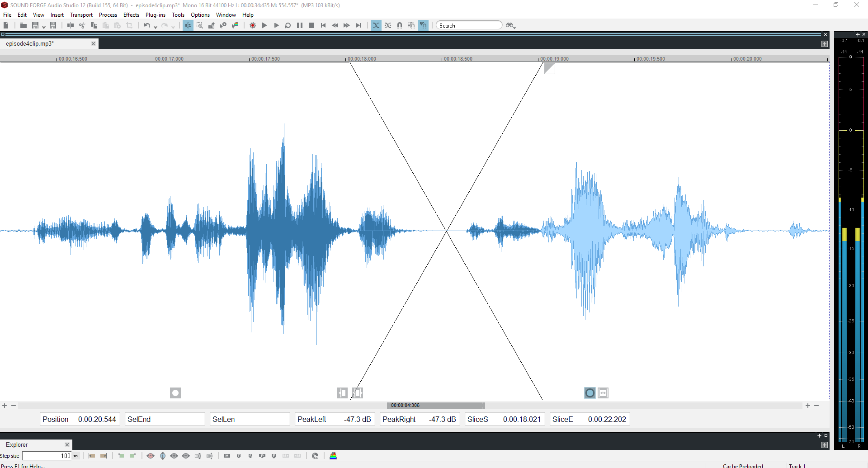
Task: Toggle loop playback mode
Action: click(x=288, y=25)
